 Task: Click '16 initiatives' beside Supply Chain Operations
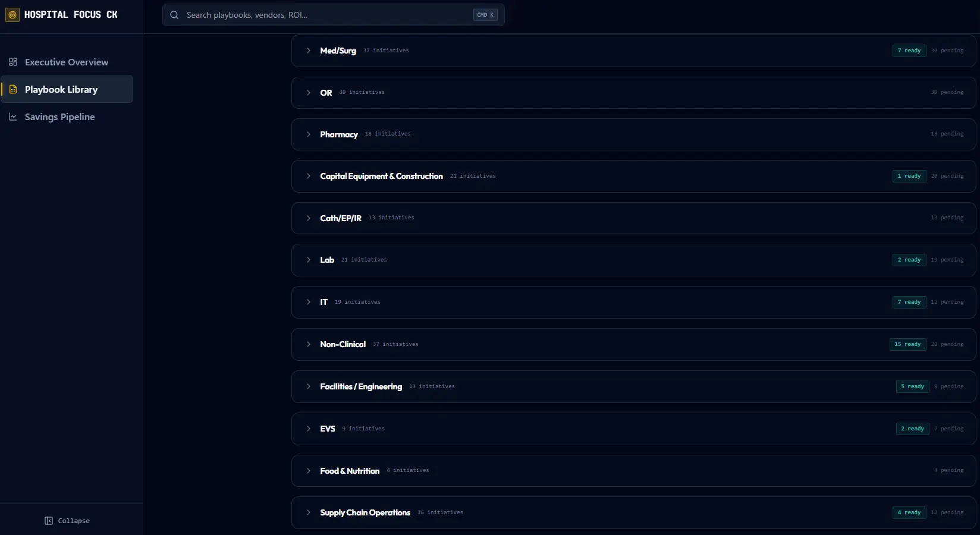tap(440, 512)
